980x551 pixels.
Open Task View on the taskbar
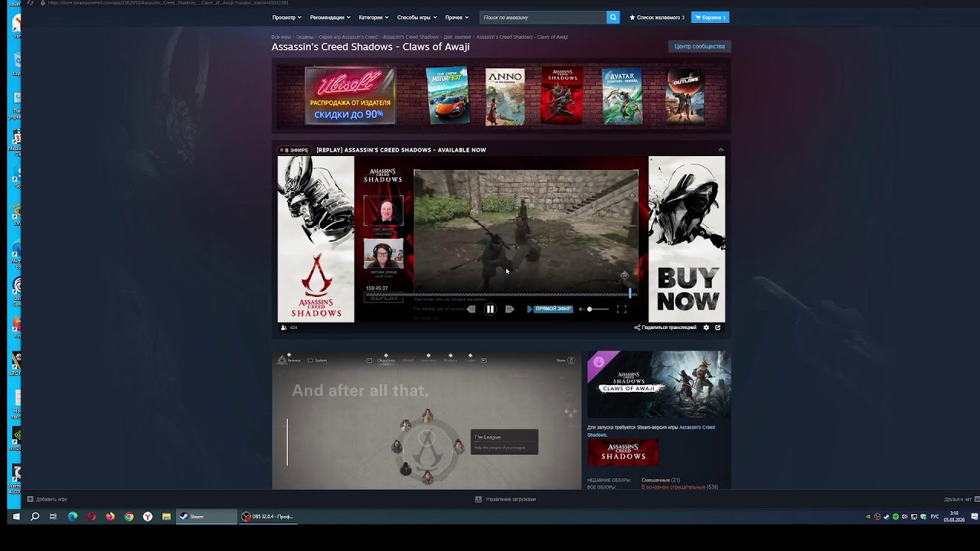tap(53, 517)
